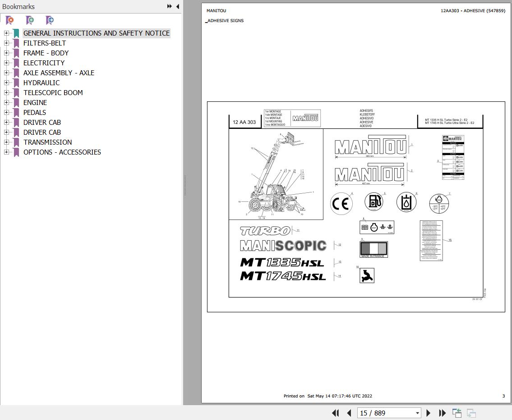Collapse the Bookmarks panel with the left arrow

click(x=178, y=6)
